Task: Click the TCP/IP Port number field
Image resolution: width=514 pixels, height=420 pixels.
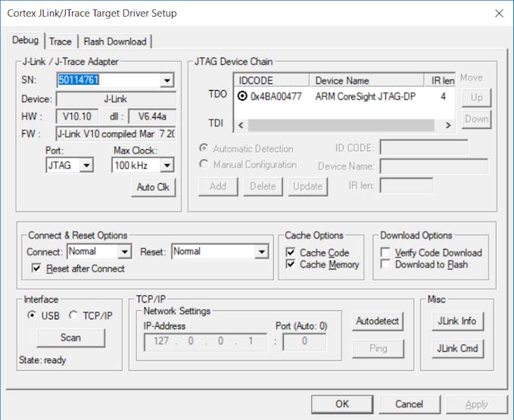Action: click(x=304, y=342)
